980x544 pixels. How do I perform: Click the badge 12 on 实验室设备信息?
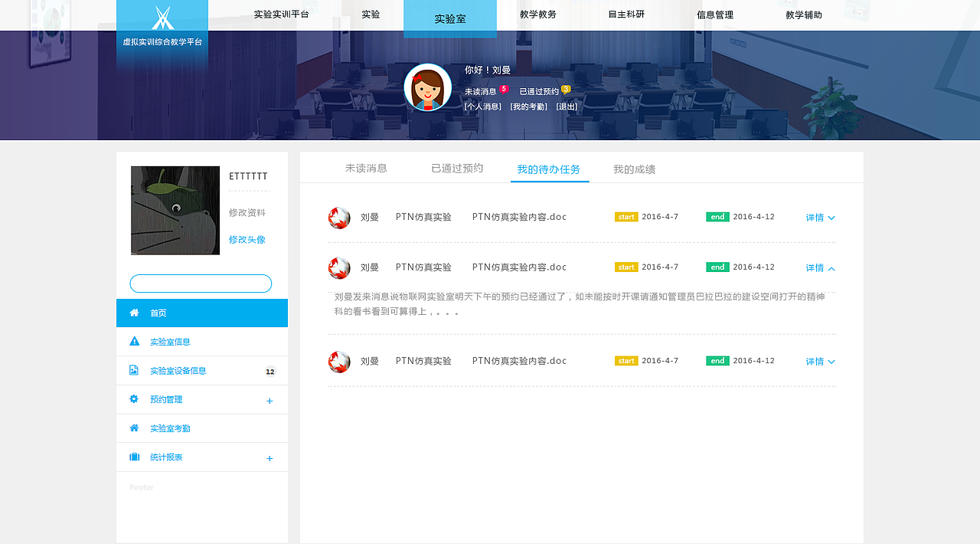[269, 372]
